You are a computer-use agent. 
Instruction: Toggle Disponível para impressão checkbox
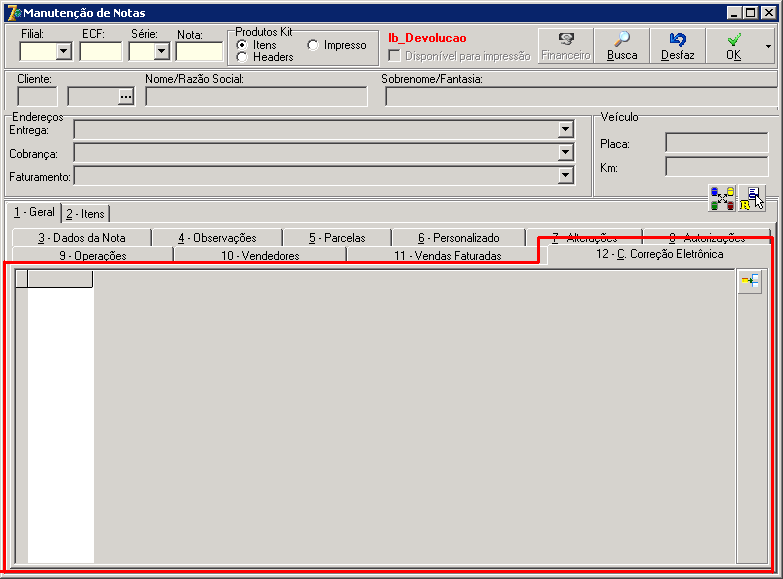coord(394,55)
